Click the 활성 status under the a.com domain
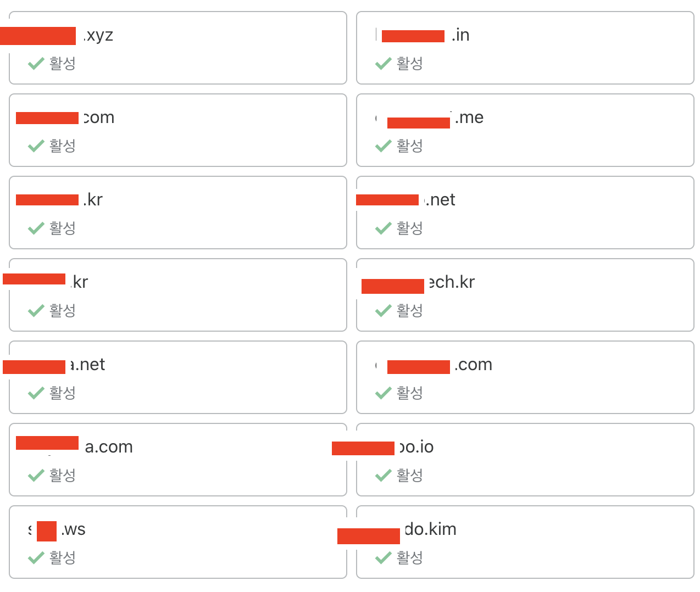700x592 pixels. click(x=63, y=476)
